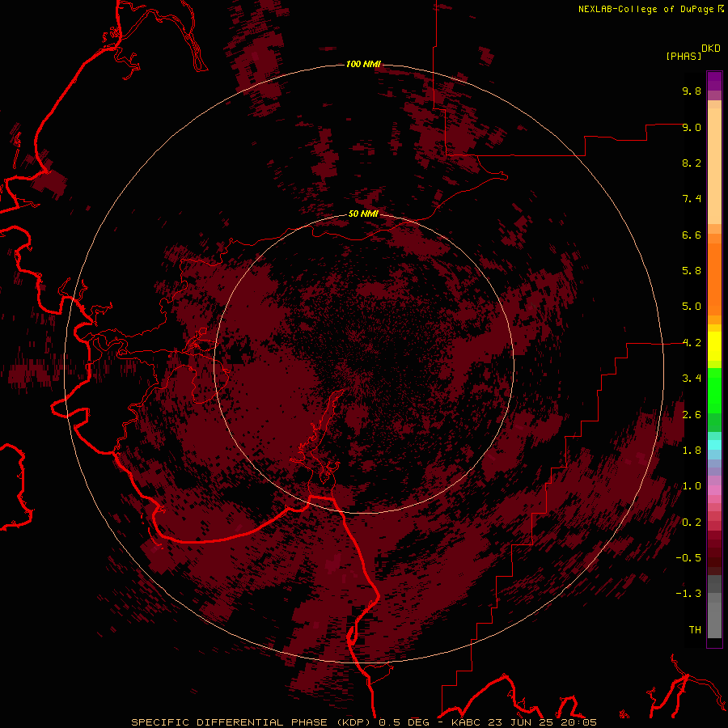
Task: Click the 5.8 scale value
Action: pyautogui.click(x=692, y=271)
